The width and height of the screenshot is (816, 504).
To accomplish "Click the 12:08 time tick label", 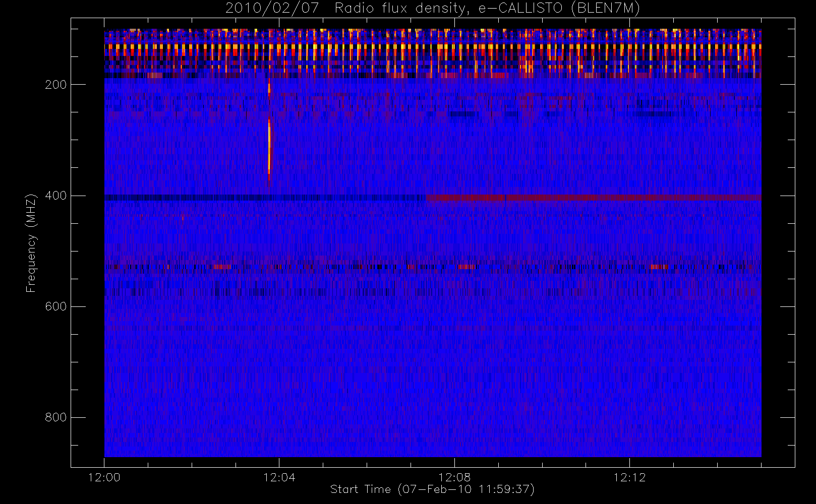I will tap(454, 477).
